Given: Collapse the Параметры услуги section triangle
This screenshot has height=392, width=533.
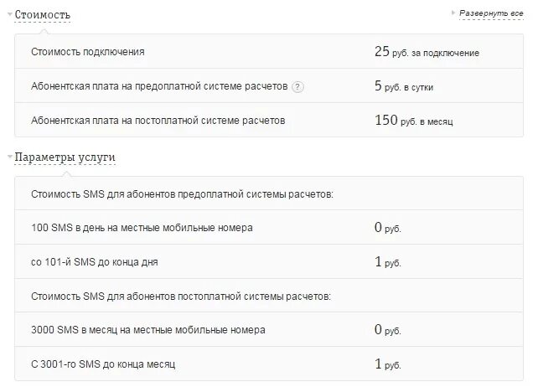Looking at the screenshot, I should [x=10, y=157].
